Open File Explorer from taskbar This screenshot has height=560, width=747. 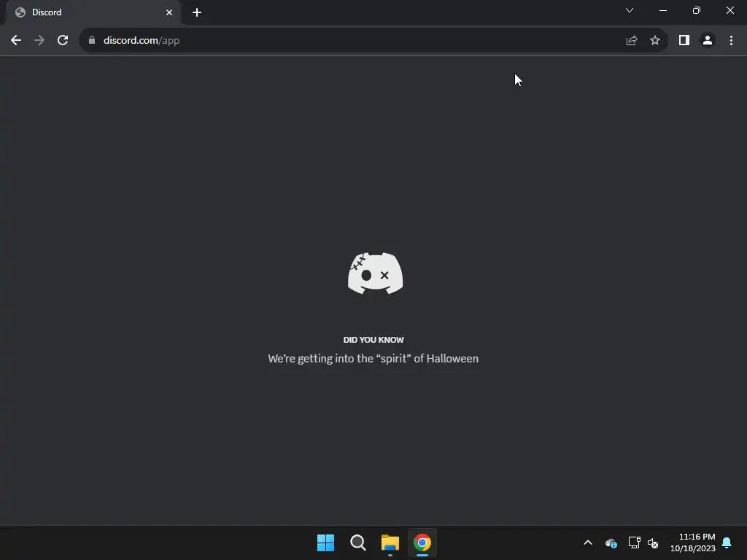click(x=390, y=542)
